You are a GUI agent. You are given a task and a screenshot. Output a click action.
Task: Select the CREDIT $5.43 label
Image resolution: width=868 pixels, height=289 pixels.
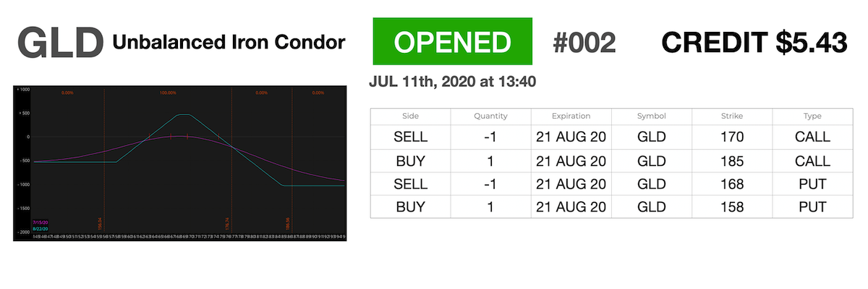(754, 43)
